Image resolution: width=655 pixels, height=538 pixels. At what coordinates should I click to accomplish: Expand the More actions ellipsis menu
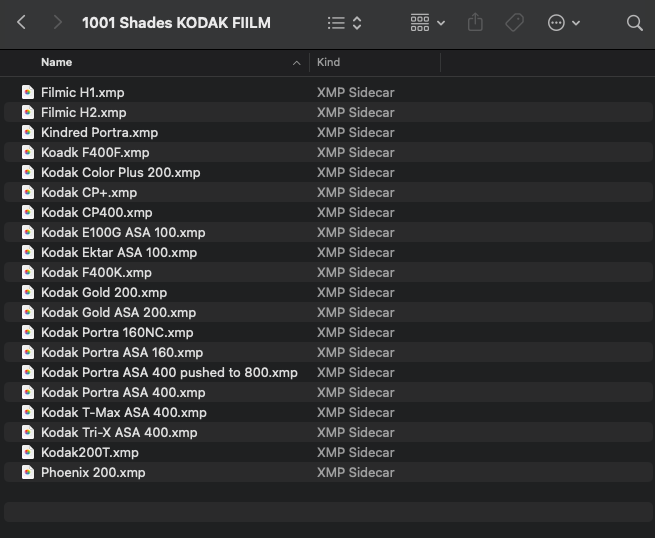pos(564,22)
